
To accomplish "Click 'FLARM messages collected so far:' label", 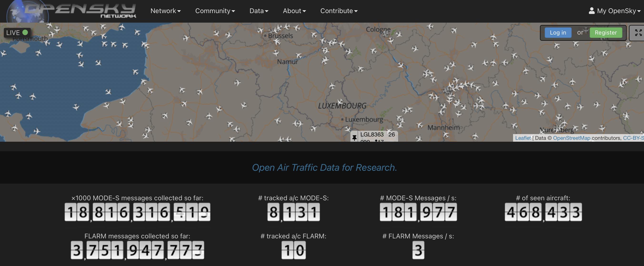I will 137,236.
